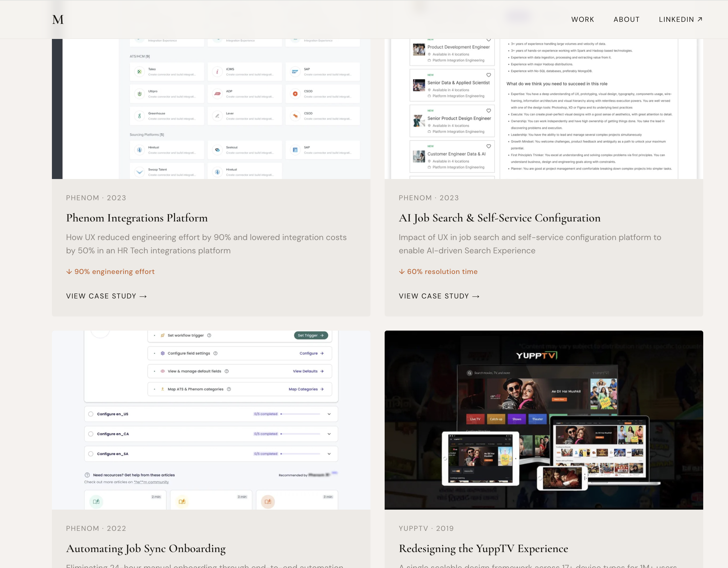Image resolution: width=728 pixels, height=568 pixels.
Task: Click the Configure arrow link
Action: click(311, 353)
